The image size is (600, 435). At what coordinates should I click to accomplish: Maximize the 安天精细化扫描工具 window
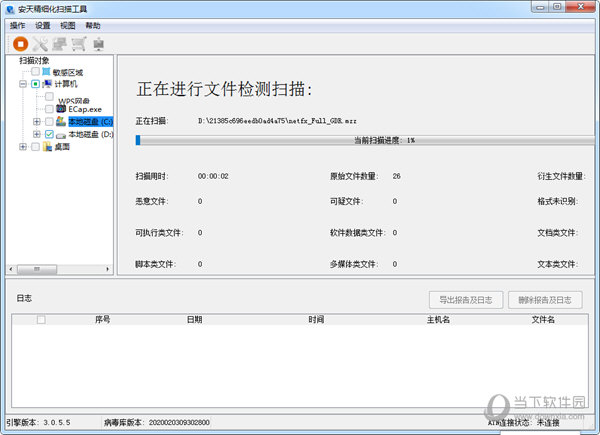557,7
